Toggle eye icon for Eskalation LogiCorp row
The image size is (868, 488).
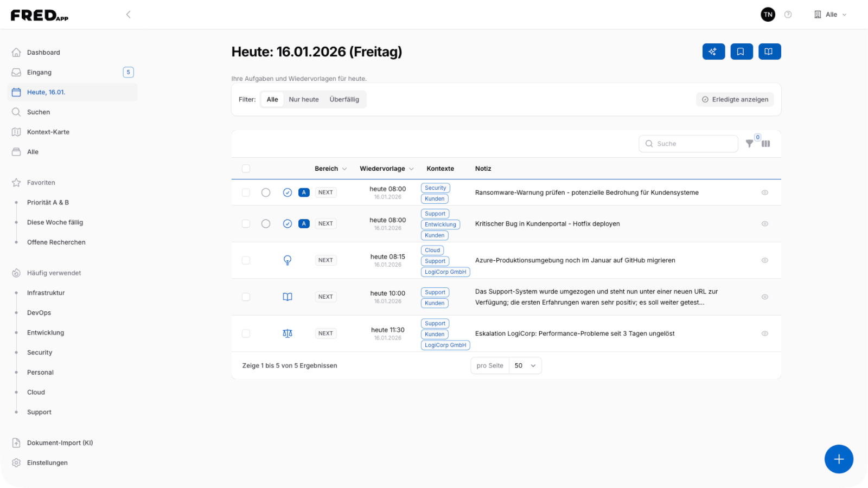tap(764, 333)
